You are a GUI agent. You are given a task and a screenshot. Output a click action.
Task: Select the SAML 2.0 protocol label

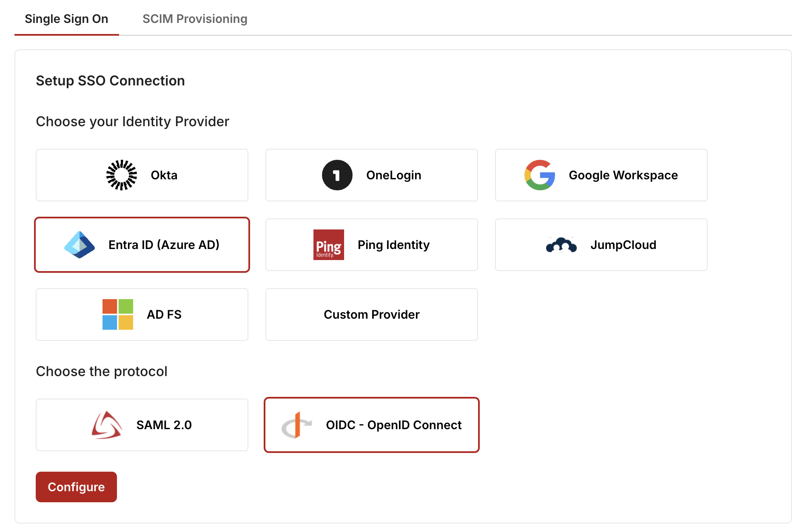(164, 425)
